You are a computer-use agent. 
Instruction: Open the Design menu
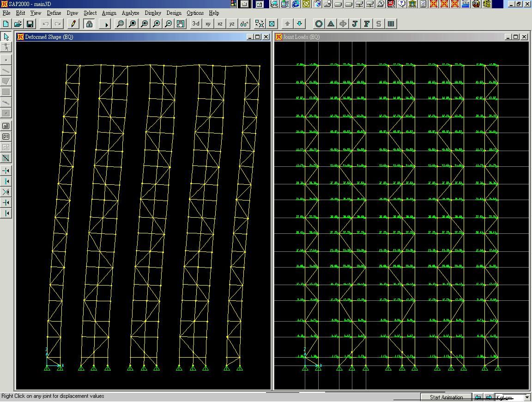(x=174, y=13)
